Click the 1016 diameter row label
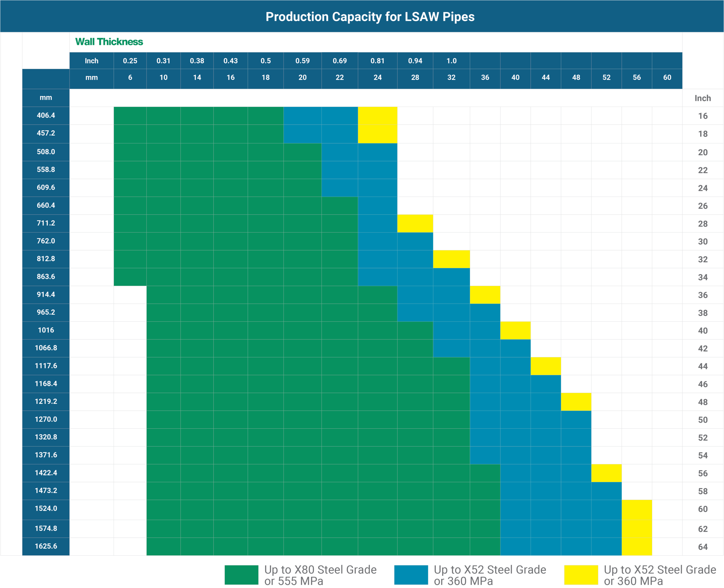Image resolution: width=724 pixels, height=588 pixels. pyautogui.click(x=46, y=330)
